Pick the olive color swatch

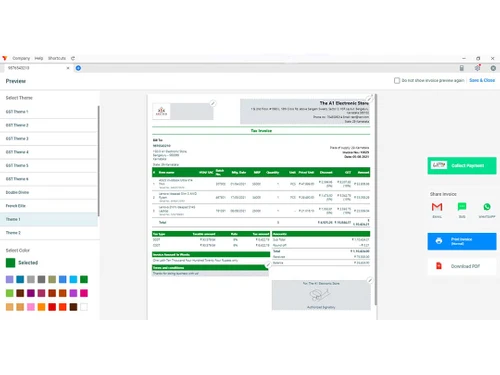pyautogui.click(x=52, y=279)
